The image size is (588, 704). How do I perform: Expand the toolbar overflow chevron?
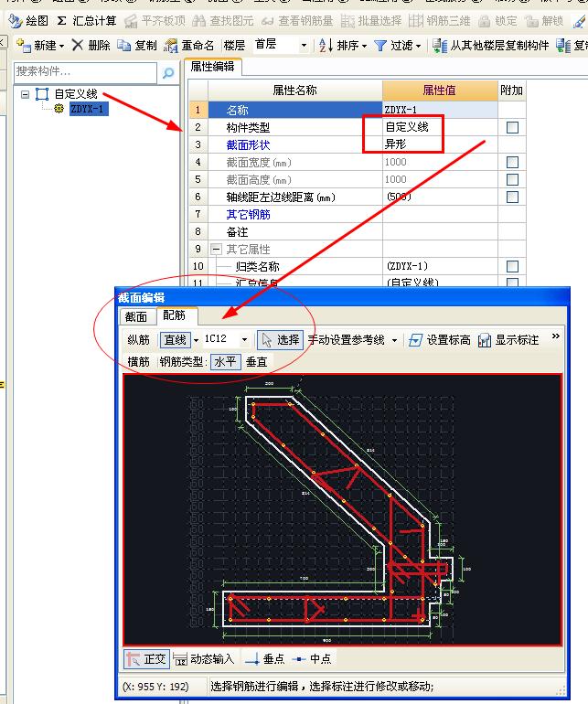[x=556, y=336]
